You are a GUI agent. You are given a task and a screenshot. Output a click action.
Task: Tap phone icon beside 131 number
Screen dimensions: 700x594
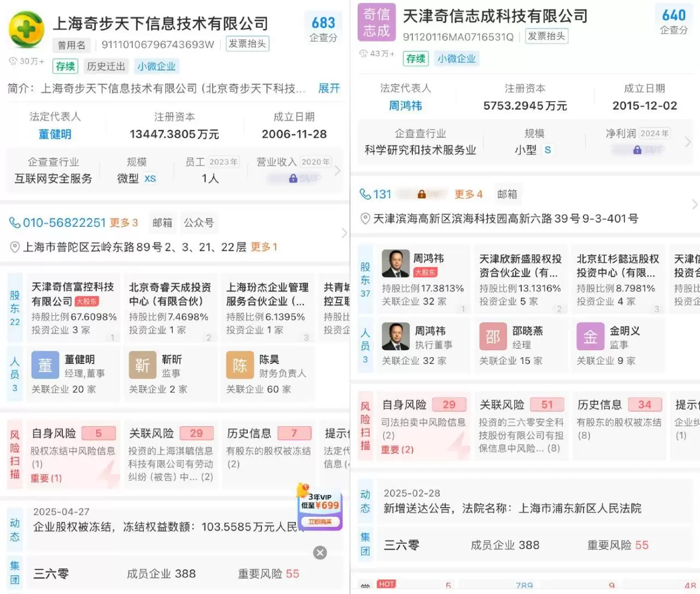[x=365, y=194]
